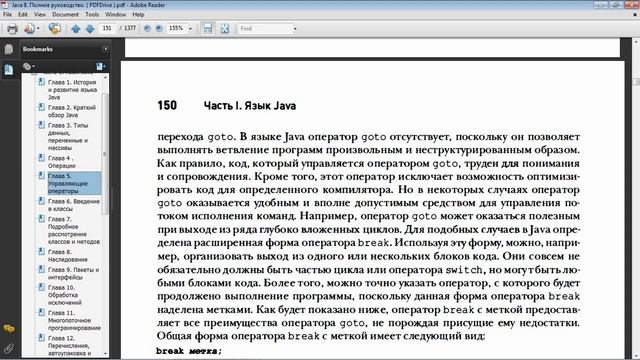
Task: Click inside the Find search box
Action: (x=265, y=29)
